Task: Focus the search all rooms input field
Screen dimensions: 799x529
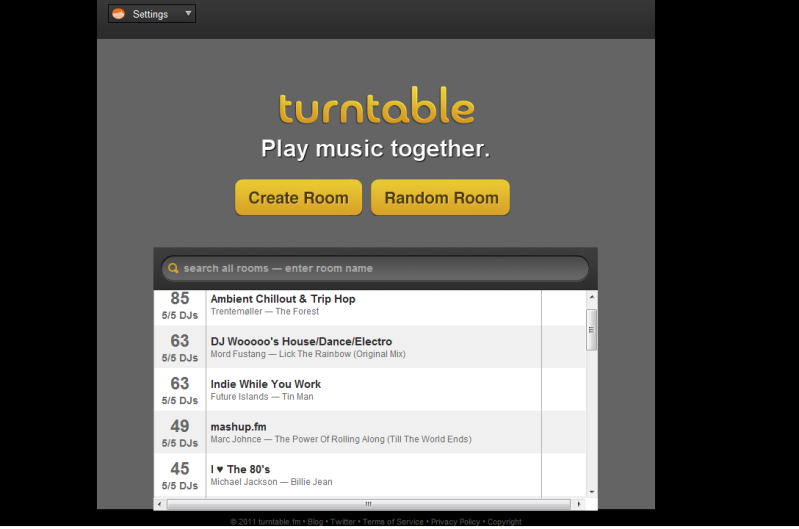Action: click(375, 269)
